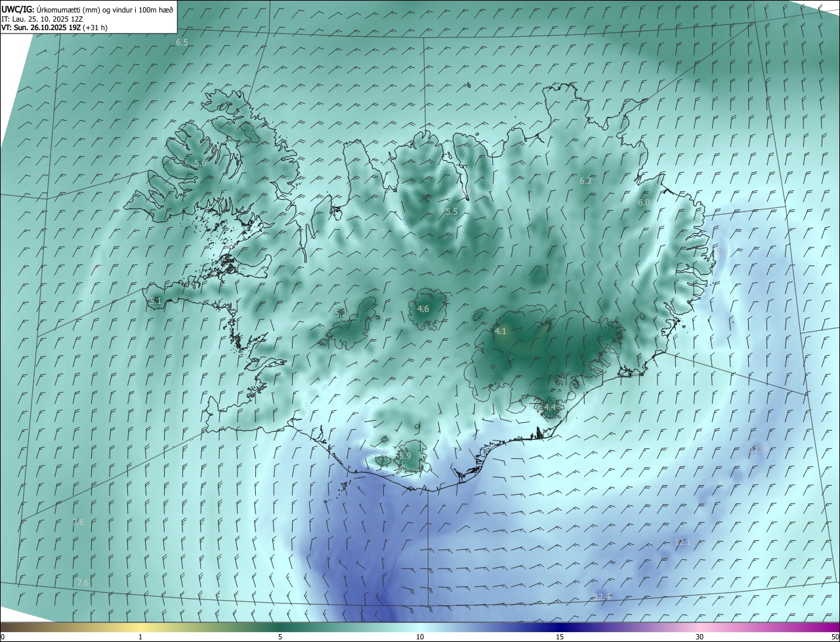Click the dark navy band of the color scale
This screenshot has height=642, width=840.
[x=560, y=628]
